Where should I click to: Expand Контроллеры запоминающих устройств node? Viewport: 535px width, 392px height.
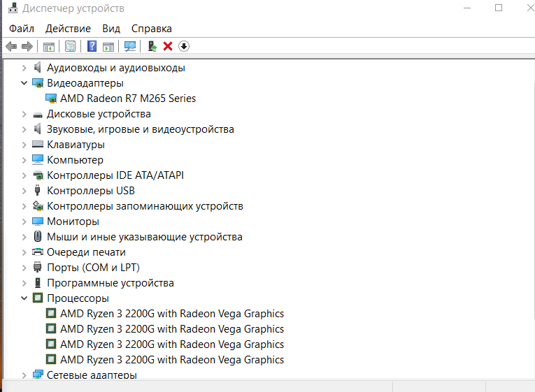[x=24, y=206]
